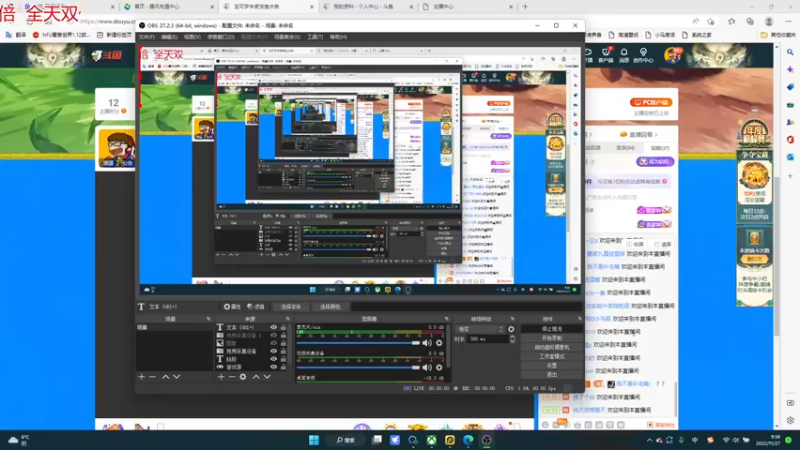Move selected source up in list

pos(256,377)
